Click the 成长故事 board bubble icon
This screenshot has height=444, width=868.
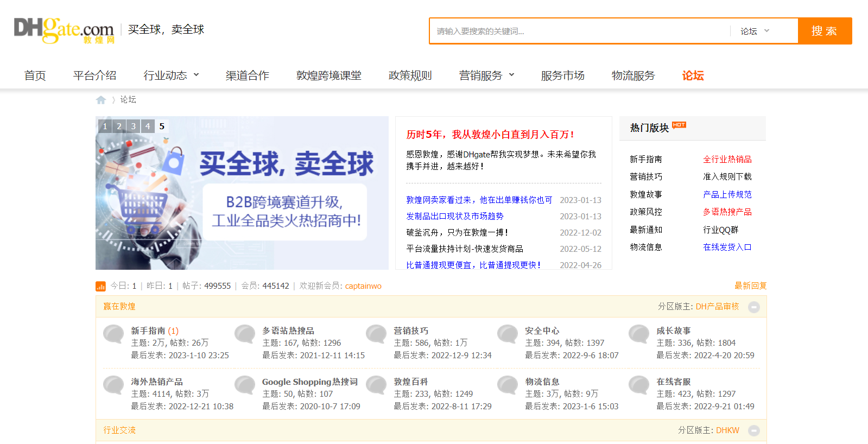tap(639, 334)
